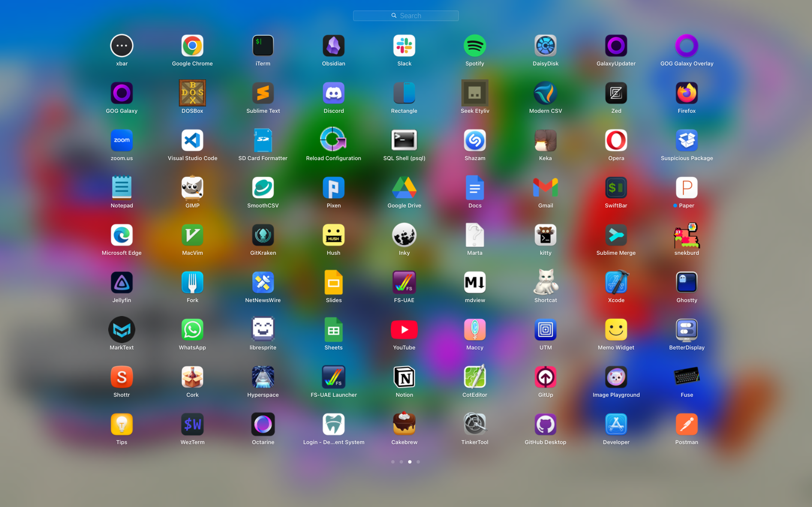Launch the Jellyfin media app
Screen dimensions: 812x507
tap(122, 282)
